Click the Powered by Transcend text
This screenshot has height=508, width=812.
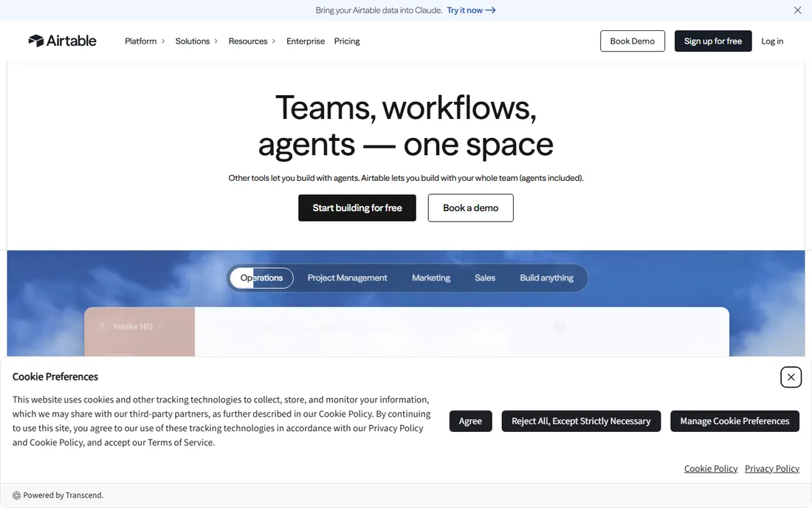coord(63,495)
